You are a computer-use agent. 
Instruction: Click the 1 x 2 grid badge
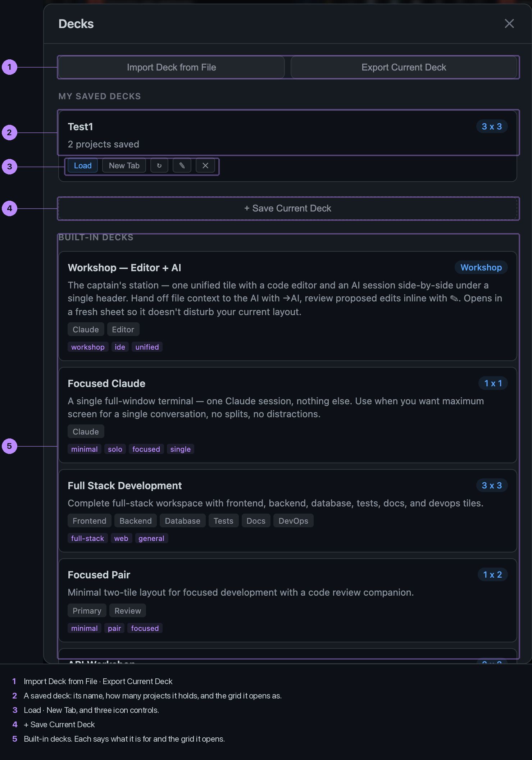[492, 574]
